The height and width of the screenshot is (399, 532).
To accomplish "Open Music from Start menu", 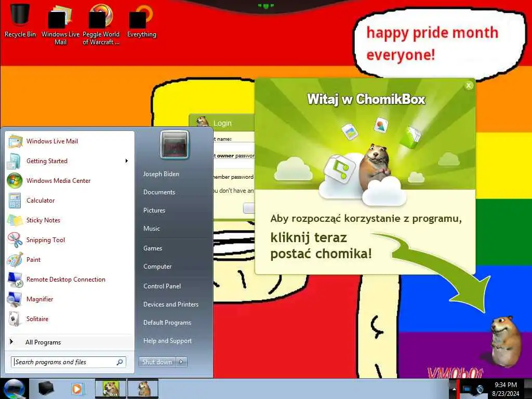I will point(151,229).
